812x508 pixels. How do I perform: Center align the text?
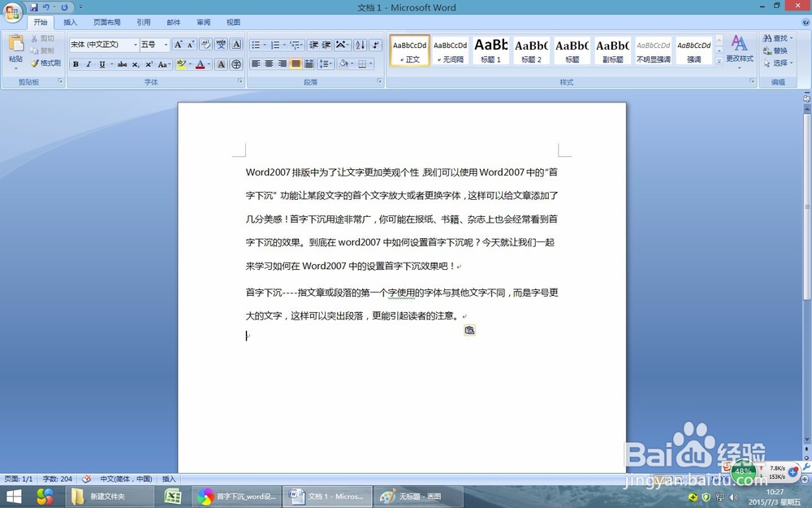click(269, 63)
